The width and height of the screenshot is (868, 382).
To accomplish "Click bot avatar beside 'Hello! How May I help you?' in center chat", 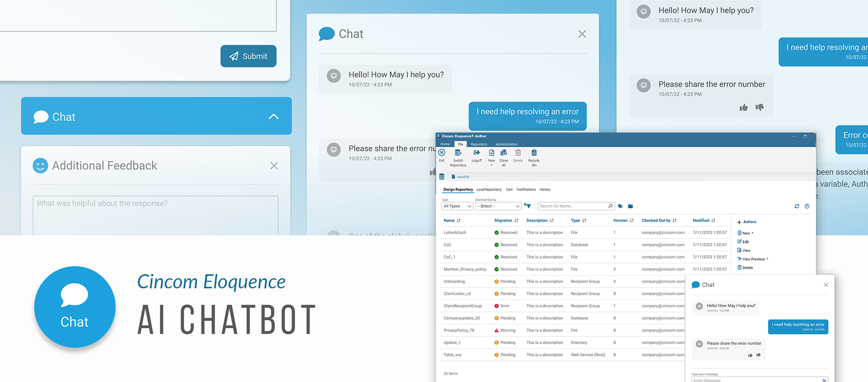I will 334,76.
